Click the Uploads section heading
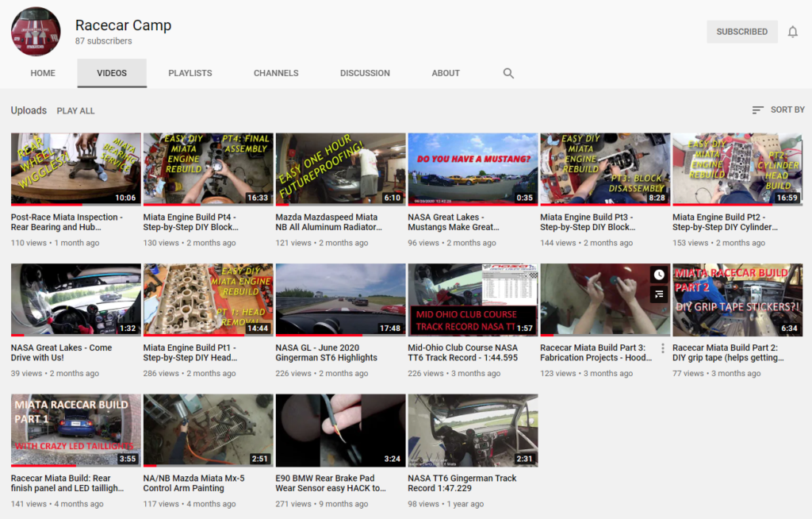 pos(29,110)
